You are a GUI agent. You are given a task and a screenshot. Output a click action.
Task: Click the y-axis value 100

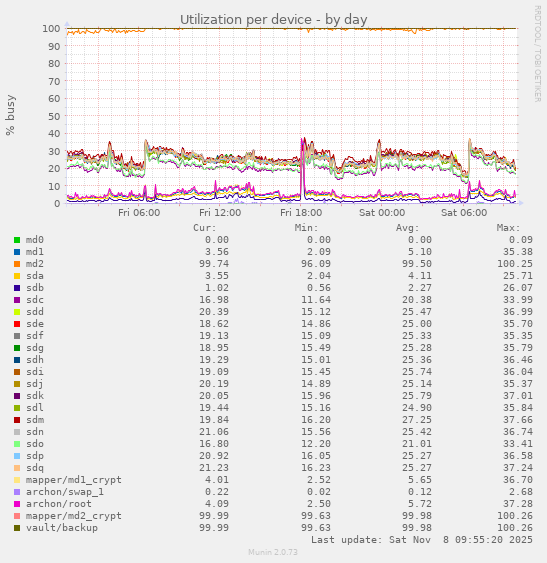pyautogui.click(x=51, y=28)
